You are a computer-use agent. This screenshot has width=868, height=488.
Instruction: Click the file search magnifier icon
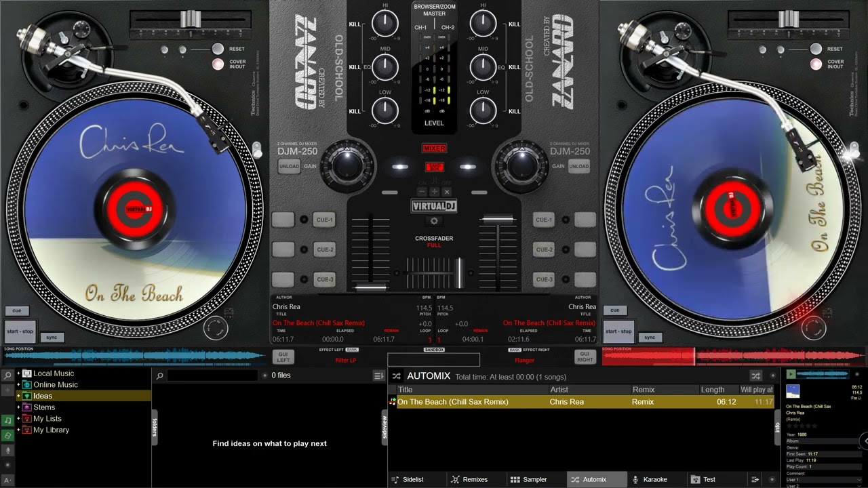click(160, 375)
